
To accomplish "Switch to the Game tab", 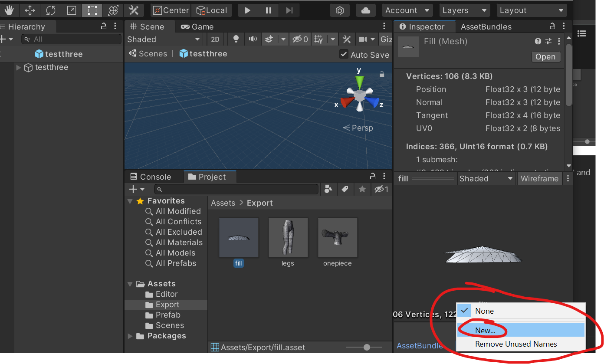I will click(x=197, y=26).
